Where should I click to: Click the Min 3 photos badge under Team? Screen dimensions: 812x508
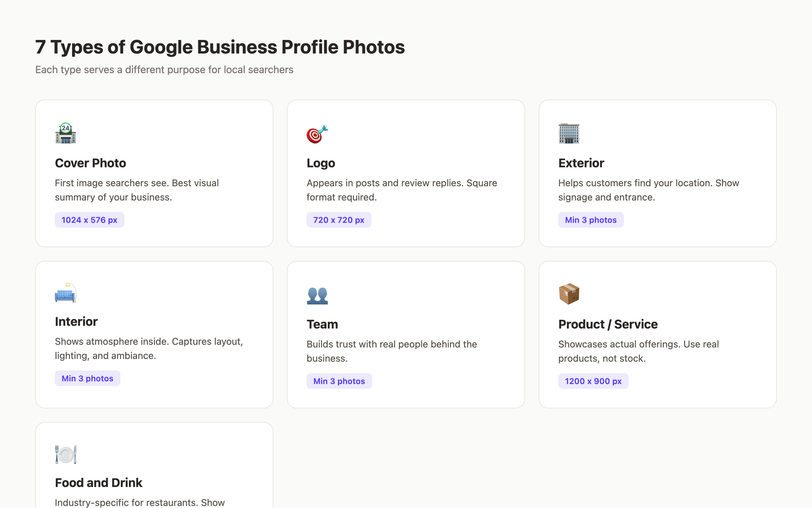pos(339,381)
